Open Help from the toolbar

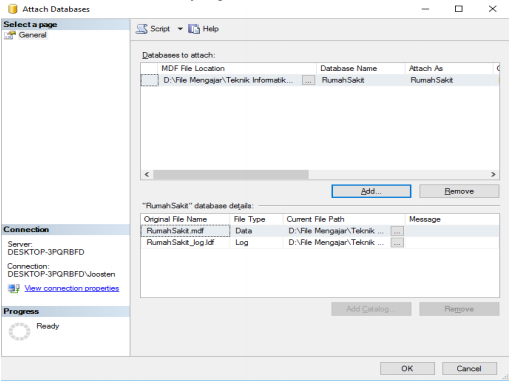(203, 29)
